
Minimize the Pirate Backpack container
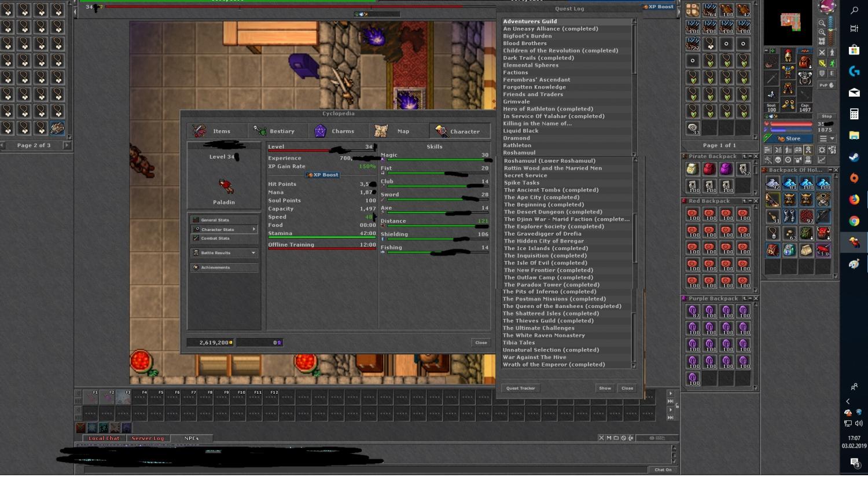tap(750, 156)
